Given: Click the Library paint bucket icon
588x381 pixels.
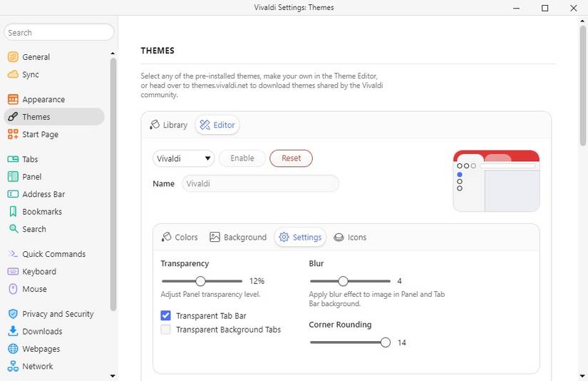Looking at the screenshot, I should [x=155, y=125].
